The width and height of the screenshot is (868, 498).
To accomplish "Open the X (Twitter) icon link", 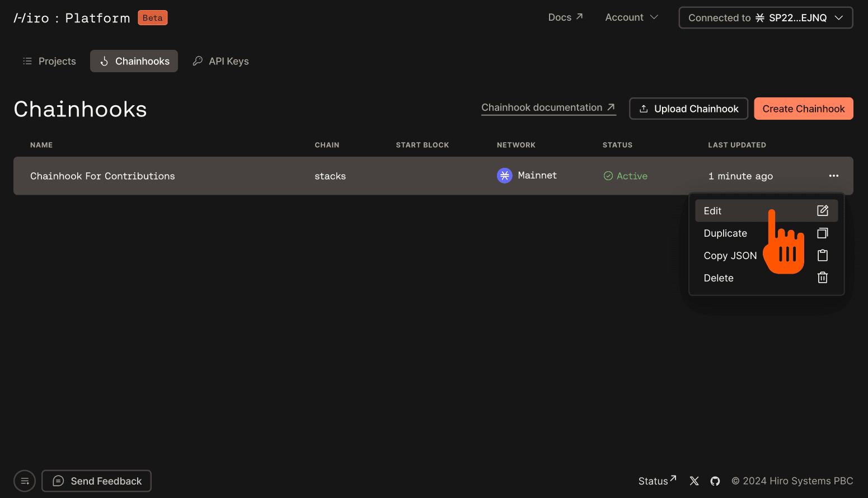I will 694,481.
